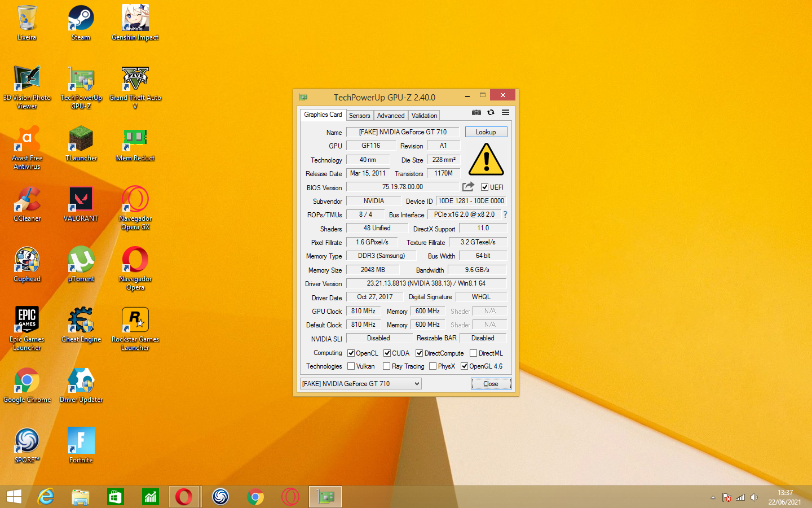
Task: Select the Lixeira recycle bin icon
Action: coord(27,23)
